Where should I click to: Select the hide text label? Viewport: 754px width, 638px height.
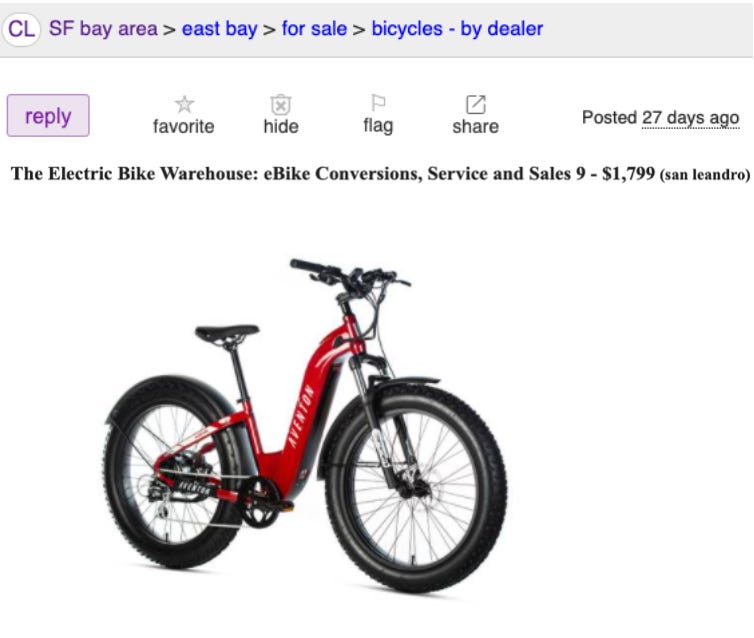281,126
